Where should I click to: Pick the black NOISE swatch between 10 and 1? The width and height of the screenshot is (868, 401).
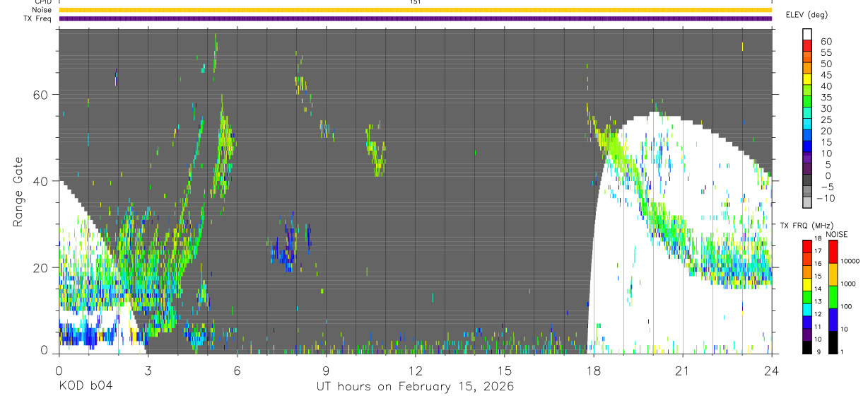[833, 342]
